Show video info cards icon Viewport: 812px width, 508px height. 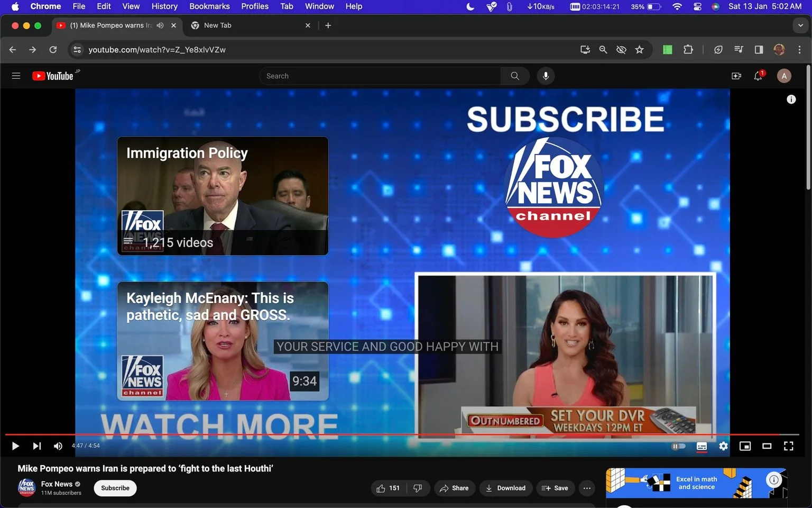(791, 99)
